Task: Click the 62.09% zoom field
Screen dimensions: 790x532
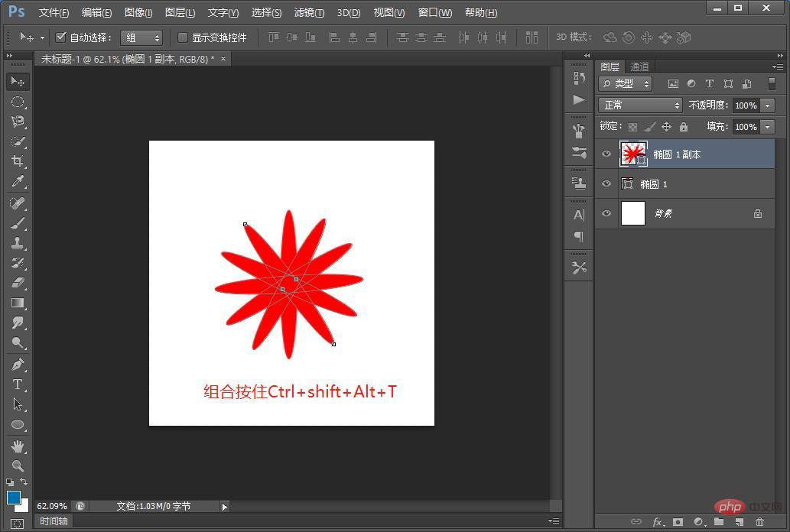Action: tap(52, 506)
